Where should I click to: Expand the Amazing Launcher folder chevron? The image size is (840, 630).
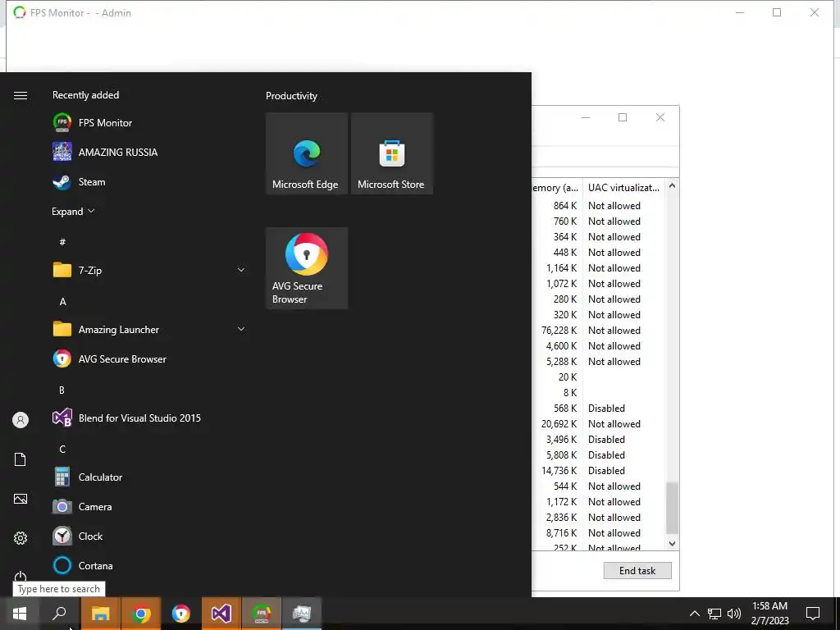pos(241,329)
